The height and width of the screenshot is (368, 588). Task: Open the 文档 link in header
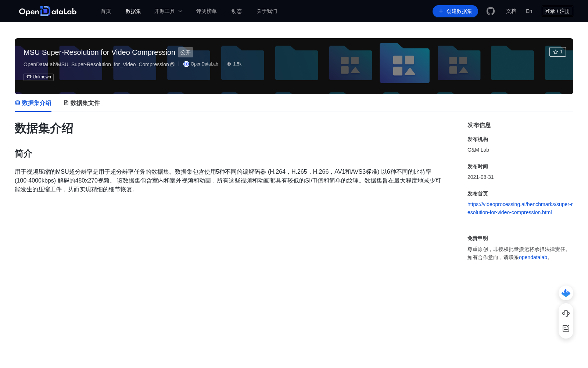511,11
